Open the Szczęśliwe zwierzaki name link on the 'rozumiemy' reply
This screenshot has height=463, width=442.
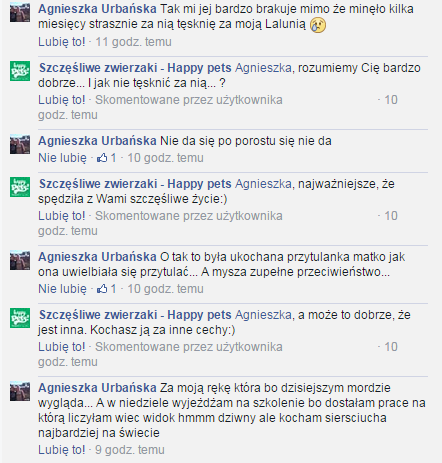[x=135, y=68]
